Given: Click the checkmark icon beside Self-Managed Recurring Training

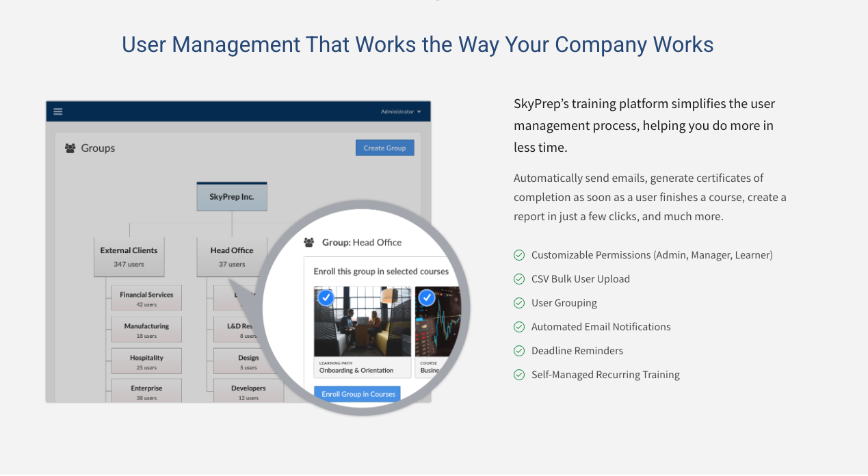Looking at the screenshot, I should click(519, 375).
